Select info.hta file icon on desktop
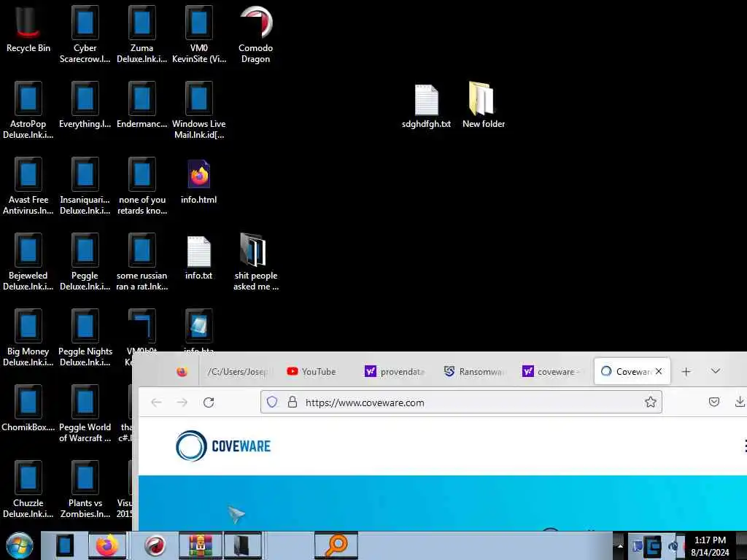Screen dimensions: 747x560 199,330
